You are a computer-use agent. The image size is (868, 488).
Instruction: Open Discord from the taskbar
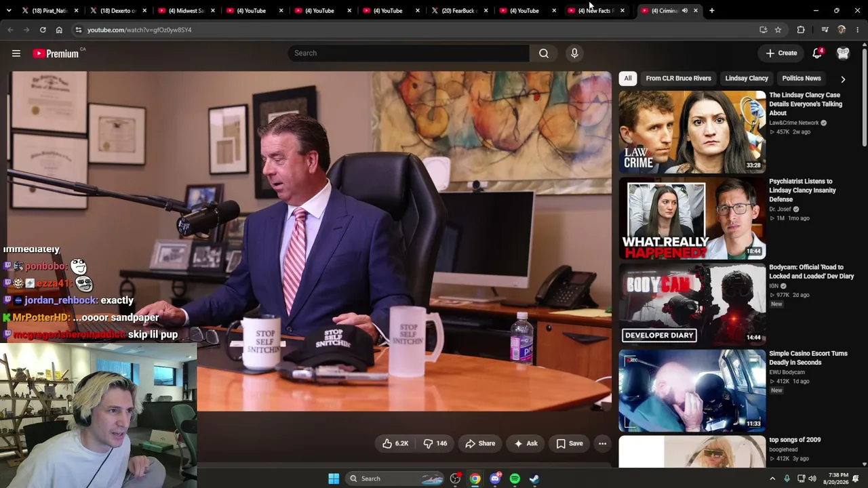(495, 479)
